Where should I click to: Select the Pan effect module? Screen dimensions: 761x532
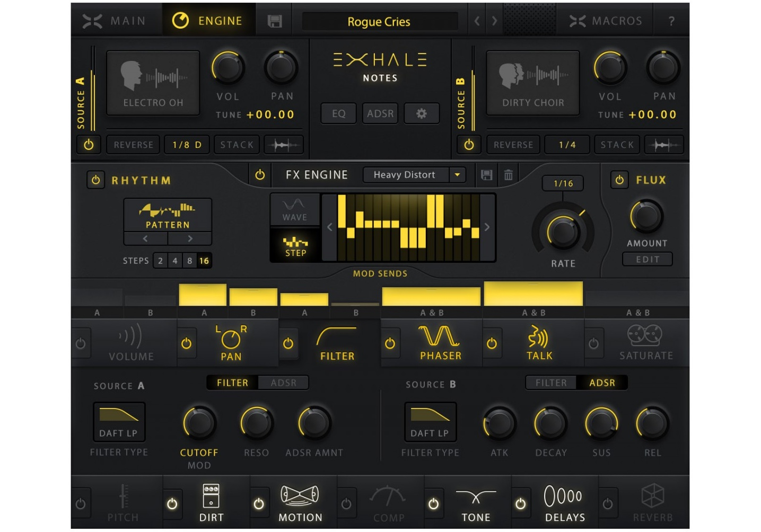[231, 343]
